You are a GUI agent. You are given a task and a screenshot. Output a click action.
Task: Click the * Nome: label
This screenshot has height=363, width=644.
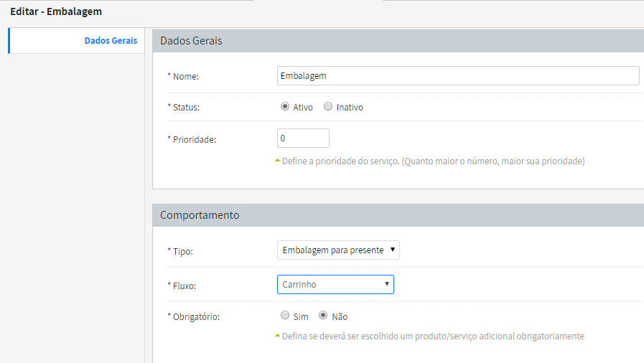tap(183, 76)
